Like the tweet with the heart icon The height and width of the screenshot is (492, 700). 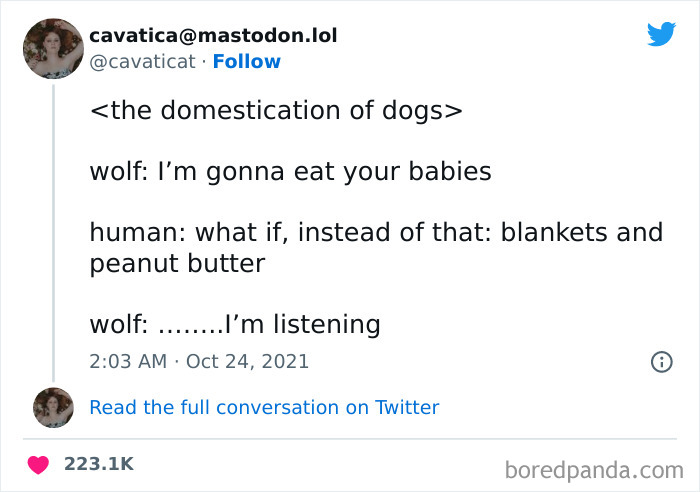(x=39, y=464)
